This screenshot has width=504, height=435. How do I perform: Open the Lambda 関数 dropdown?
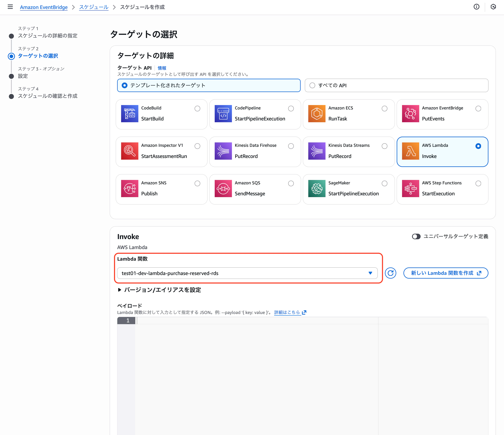(247, 273)
